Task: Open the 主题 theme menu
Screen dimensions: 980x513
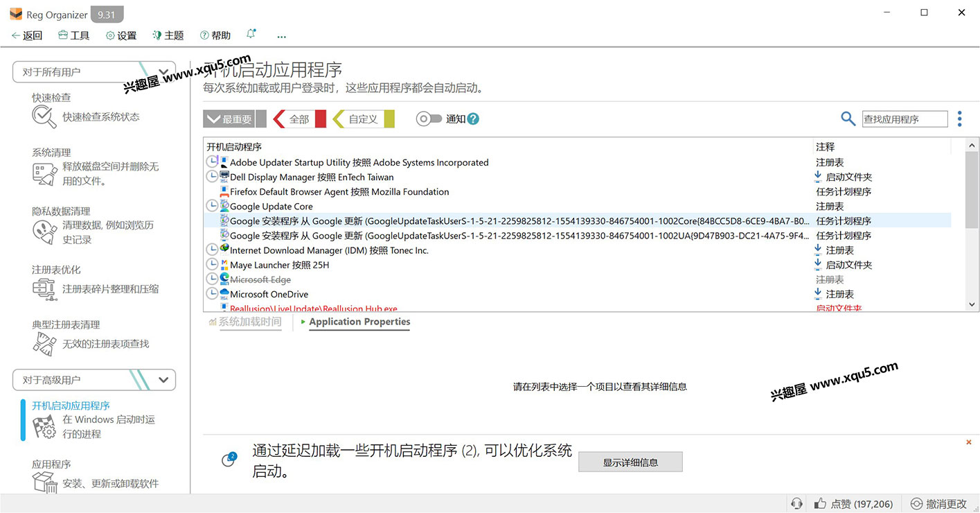Action: click(168, 35)
